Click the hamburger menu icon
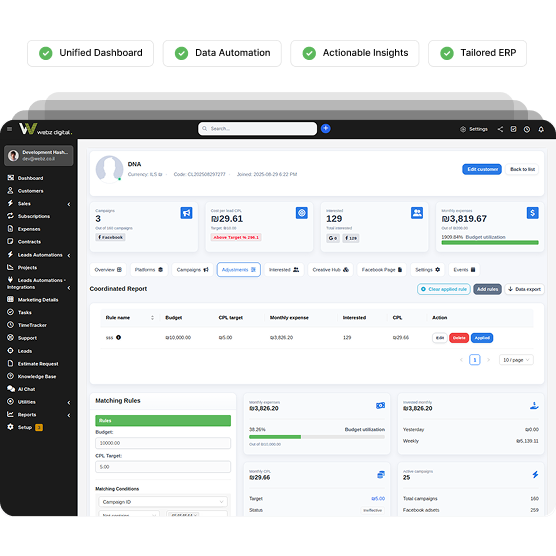Image resolution: width=556 pixels, height=556 pixels. pyautogui.click(x=10, y=129)
